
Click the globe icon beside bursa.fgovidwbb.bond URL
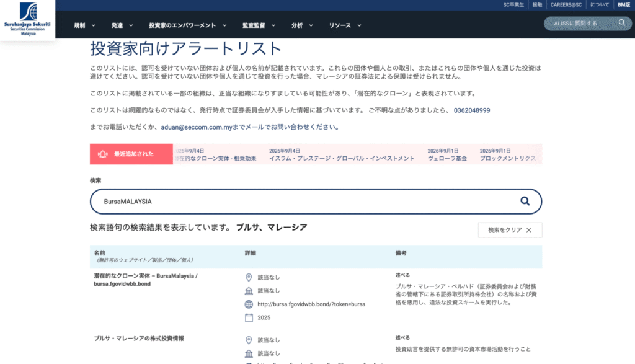tap(249, 304)
